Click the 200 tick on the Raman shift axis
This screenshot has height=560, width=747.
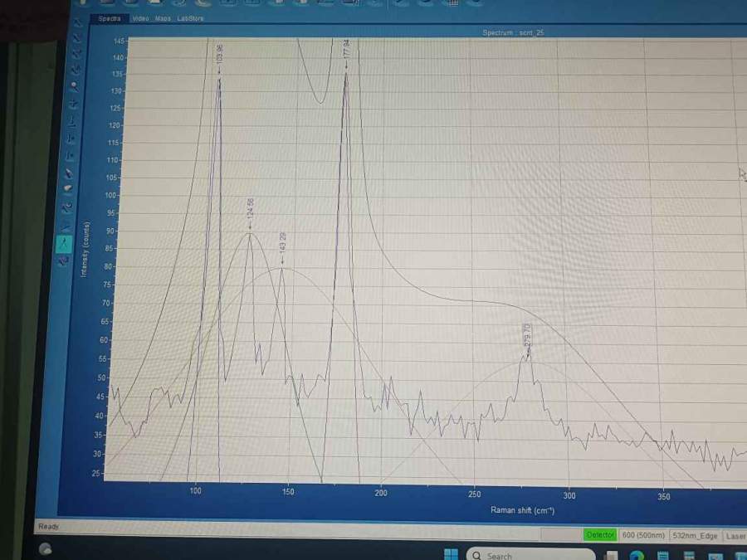[x=381, y=493]
